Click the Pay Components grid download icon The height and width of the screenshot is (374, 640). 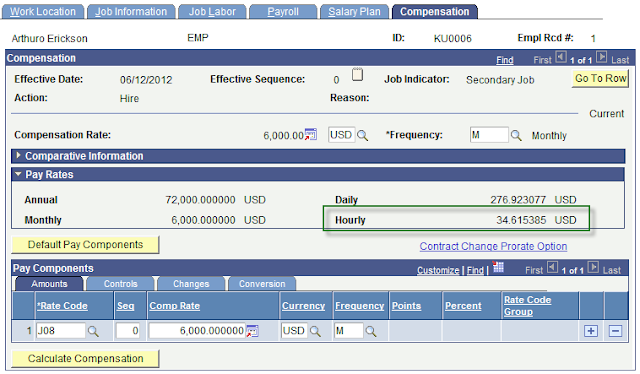[x=498, y=267]
